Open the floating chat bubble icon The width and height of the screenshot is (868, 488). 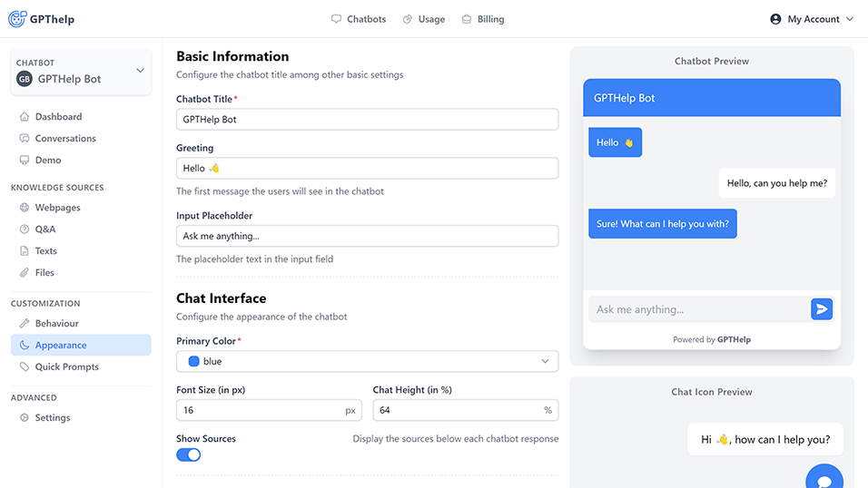tap(824, 480)
